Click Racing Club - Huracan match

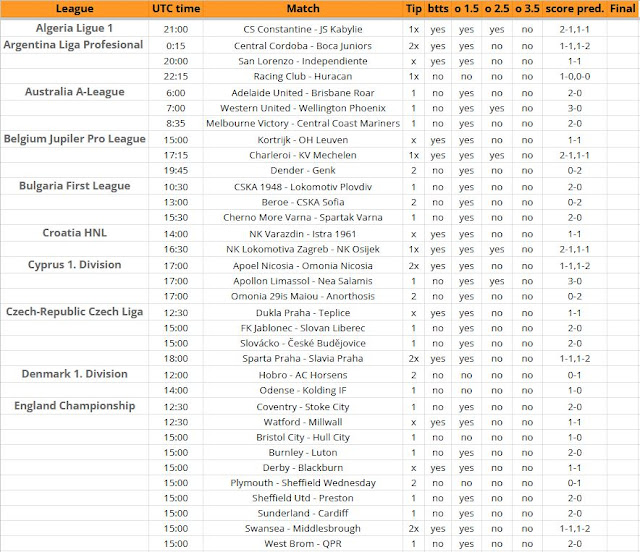(303, 76)
